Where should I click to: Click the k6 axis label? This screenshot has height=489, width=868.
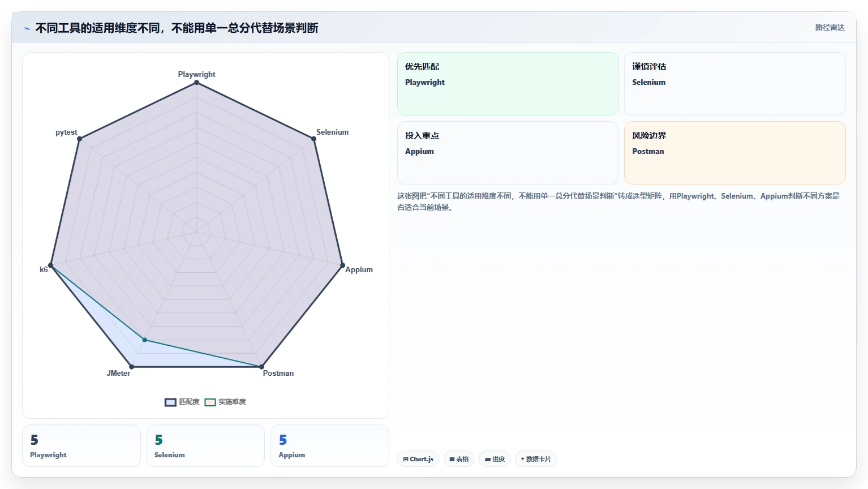coord(44,269)
